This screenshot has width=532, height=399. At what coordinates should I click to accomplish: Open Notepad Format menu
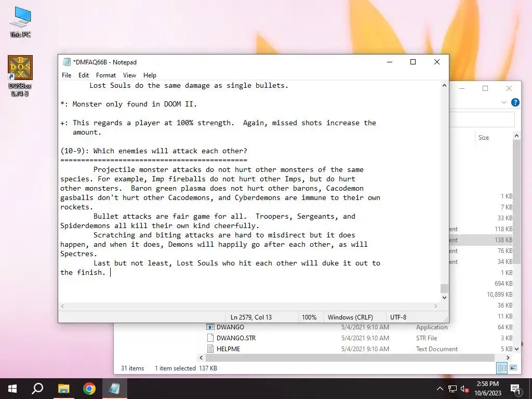[x=106, y=75]
